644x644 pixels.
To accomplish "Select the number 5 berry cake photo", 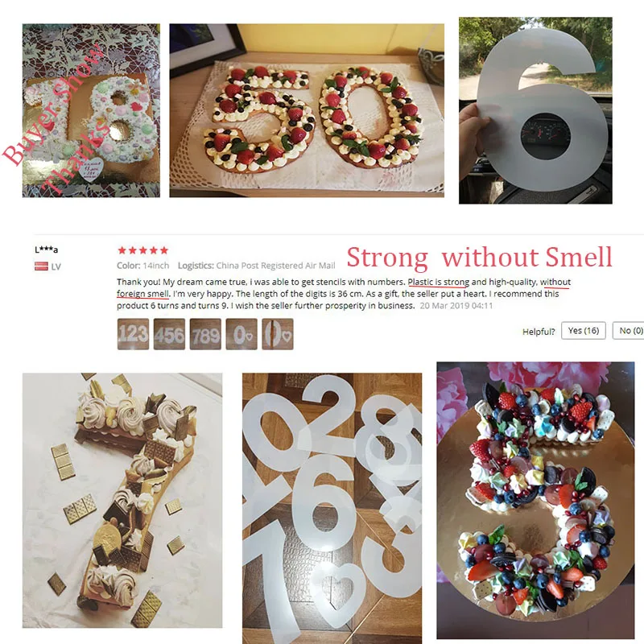I will [x=535, y=500].
